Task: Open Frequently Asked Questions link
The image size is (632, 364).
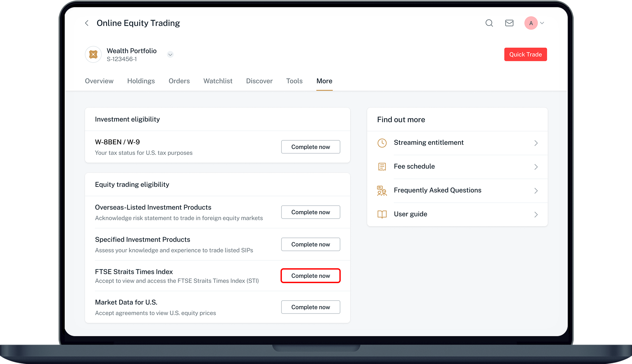Action: coord(437,190)
